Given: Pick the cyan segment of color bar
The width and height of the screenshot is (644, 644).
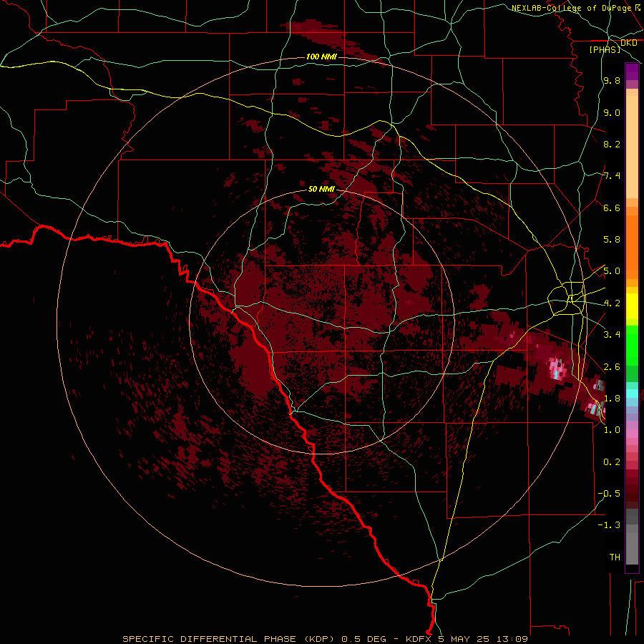Looking at the screenshot, I should pyautogui.click(x=632, y=394).
